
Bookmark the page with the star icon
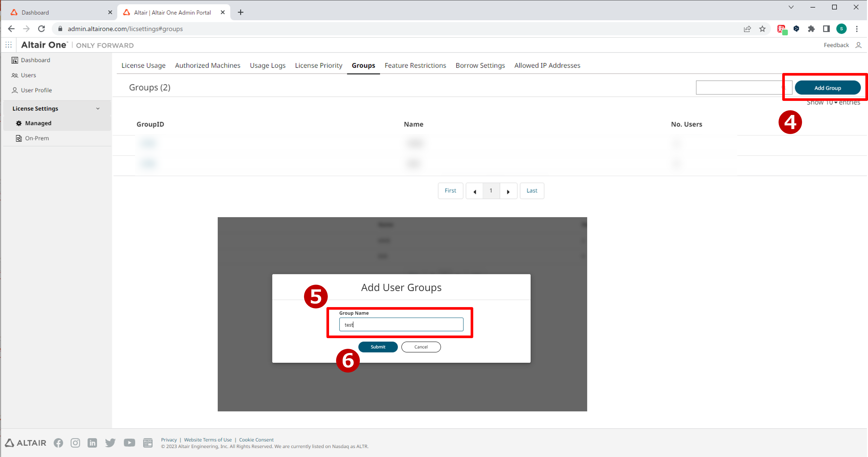pyautogui.click(x=762, y=29)
